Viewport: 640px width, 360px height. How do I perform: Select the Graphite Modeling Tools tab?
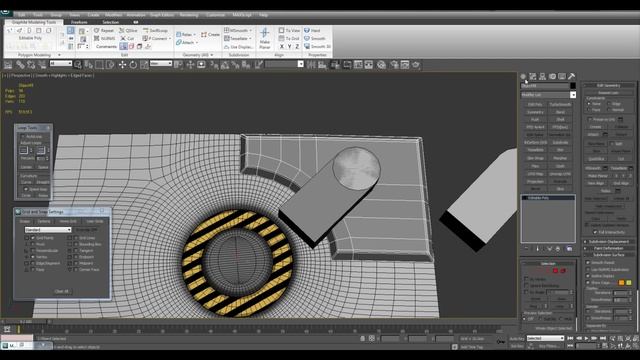(34, 22)
